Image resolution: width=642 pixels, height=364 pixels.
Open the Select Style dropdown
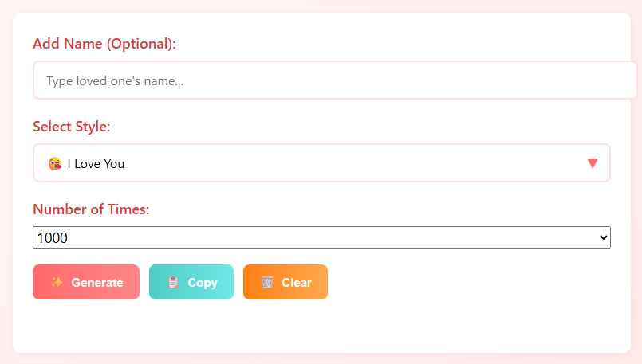[321, 163]
